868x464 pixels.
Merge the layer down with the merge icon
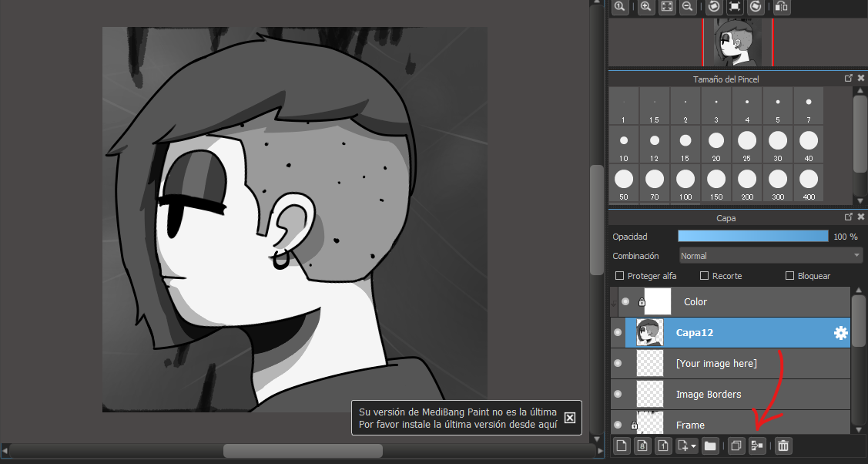pos(757,446)
